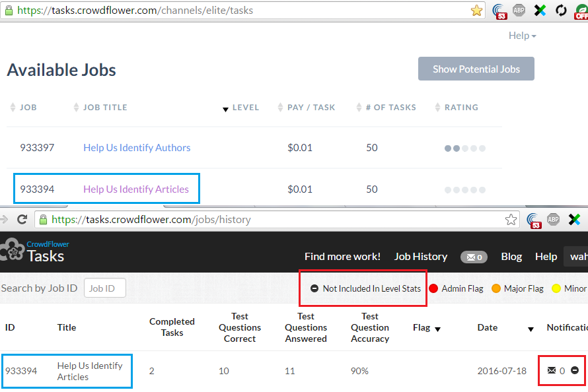
Task: Click the 2016-07-18 date cell
Action: (501, 371)
